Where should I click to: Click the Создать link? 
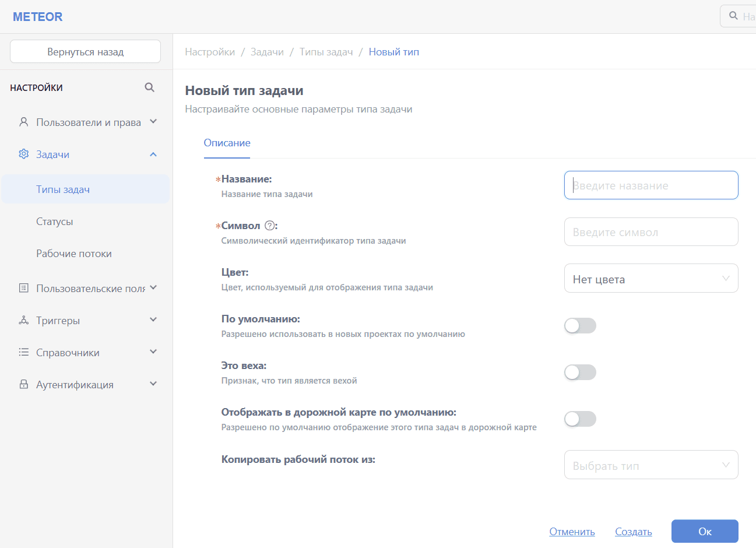coord(634,532)
